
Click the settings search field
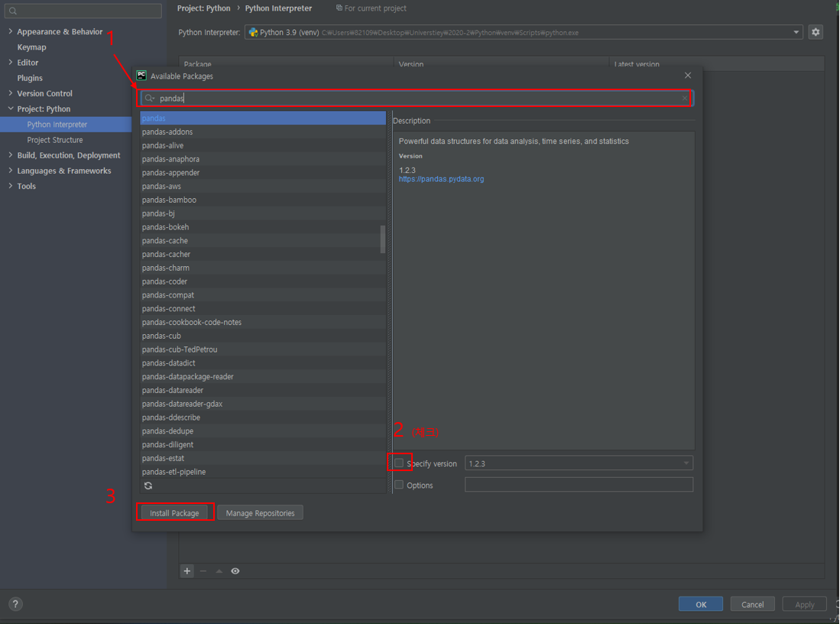83,11
